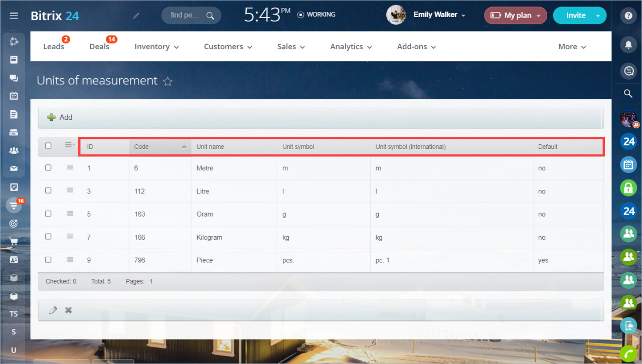Check the Metre row checkbox

click(48, 168)
